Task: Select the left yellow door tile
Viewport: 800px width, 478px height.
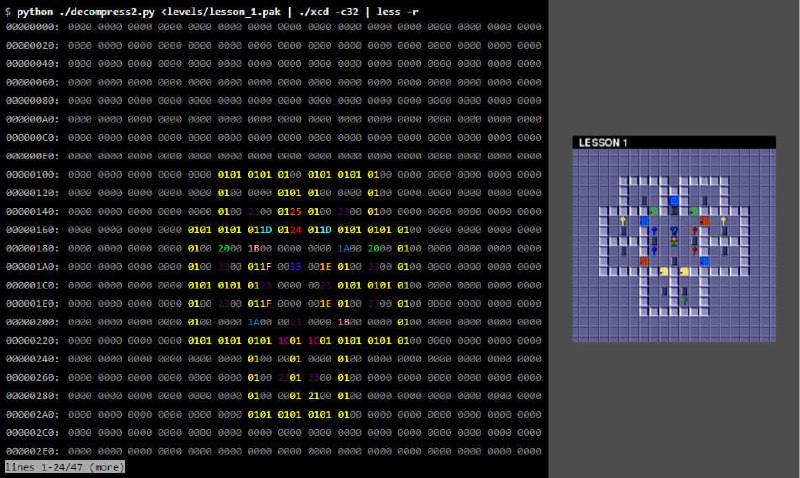Action: pos(664,271)
